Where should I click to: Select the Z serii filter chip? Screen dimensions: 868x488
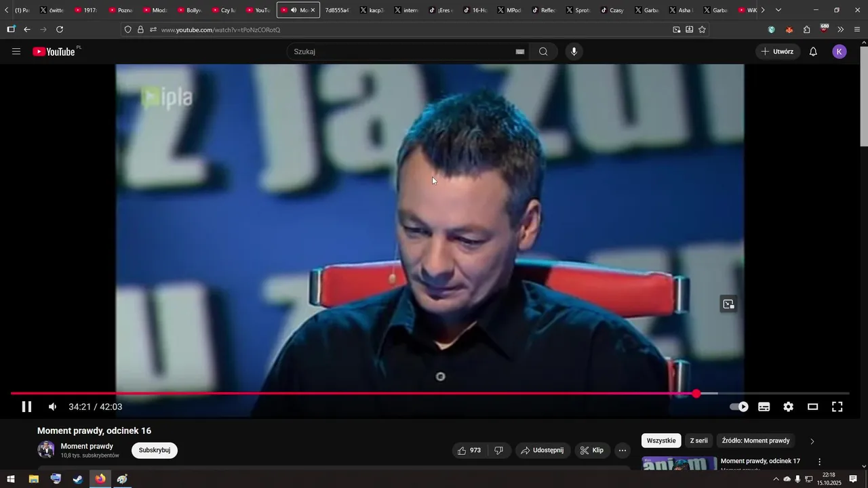point(698,441)
